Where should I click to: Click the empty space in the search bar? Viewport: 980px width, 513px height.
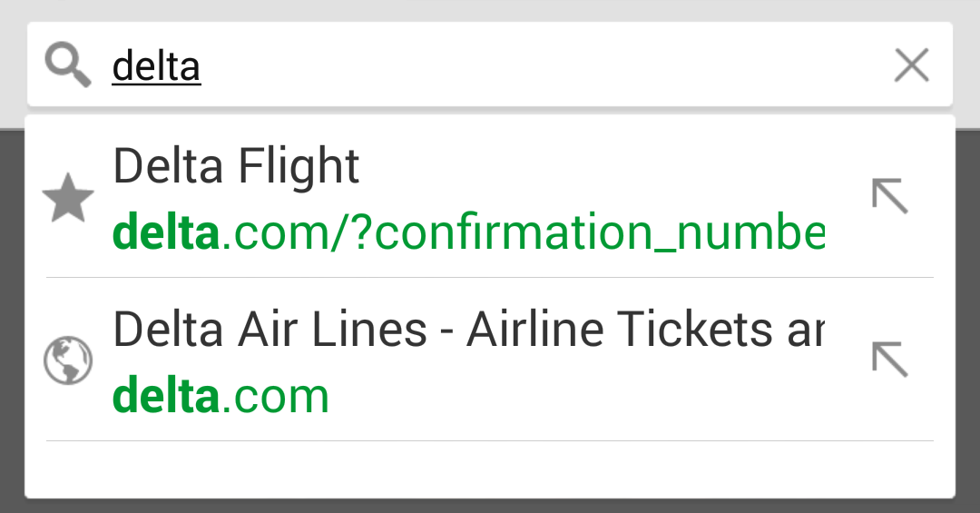click(x=544, y=65)
